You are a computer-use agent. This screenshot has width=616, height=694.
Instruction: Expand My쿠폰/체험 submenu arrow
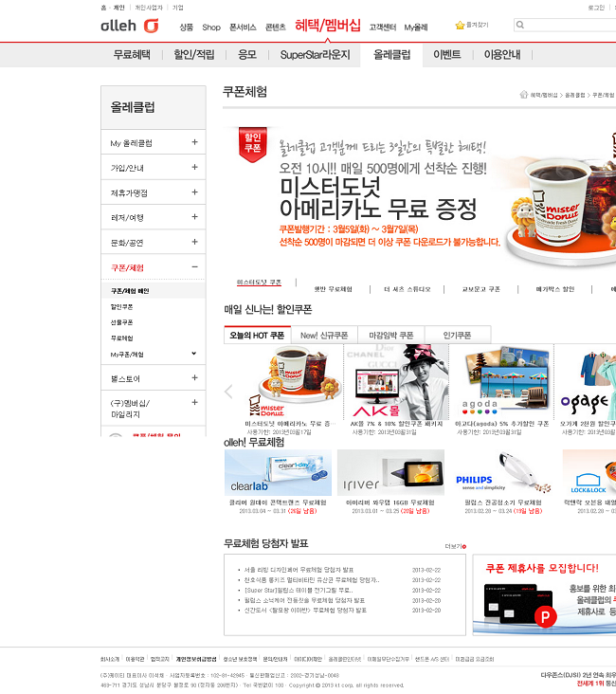point(194,354)
